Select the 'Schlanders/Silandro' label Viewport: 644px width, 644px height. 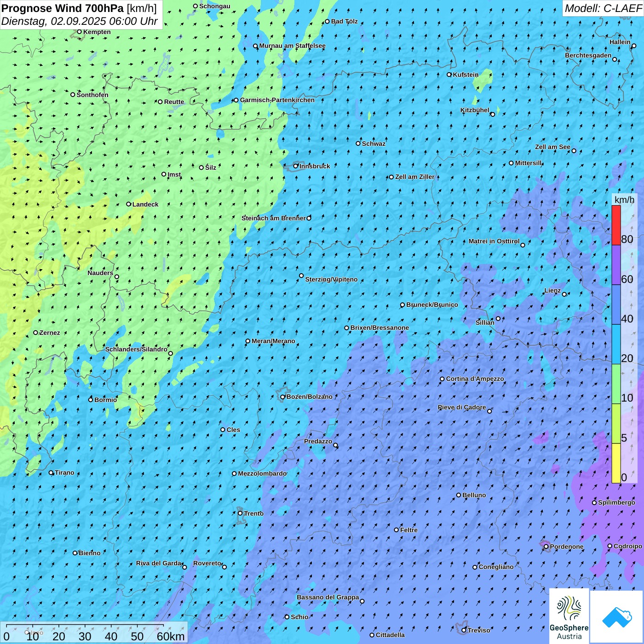(137, 349)
